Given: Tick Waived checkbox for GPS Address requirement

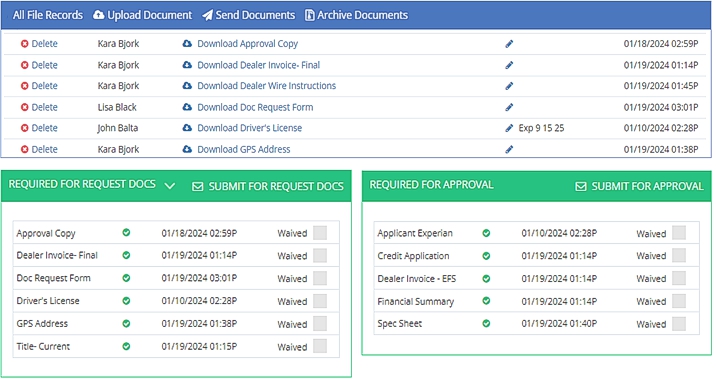Looking at the screenshot, I should point(320,324).
